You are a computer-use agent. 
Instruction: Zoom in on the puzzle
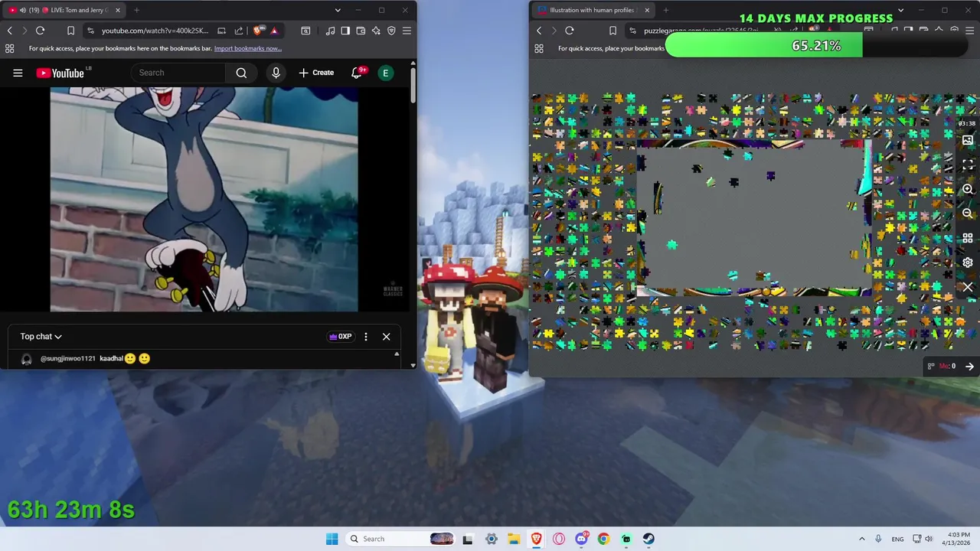click(x=968, y=189)
